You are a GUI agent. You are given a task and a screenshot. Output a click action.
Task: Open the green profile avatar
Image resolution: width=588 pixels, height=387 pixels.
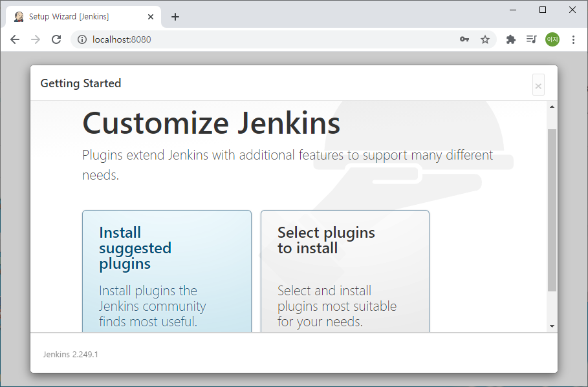click(x=552, y=39)
